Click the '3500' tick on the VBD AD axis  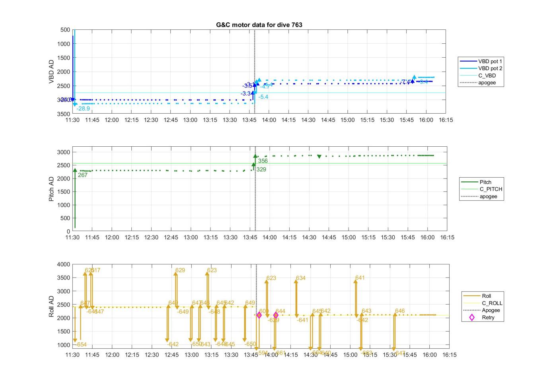(64, 114)
